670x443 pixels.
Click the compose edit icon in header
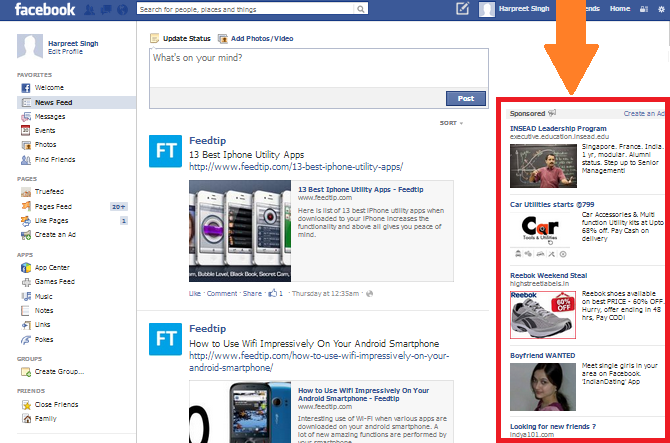462,9
